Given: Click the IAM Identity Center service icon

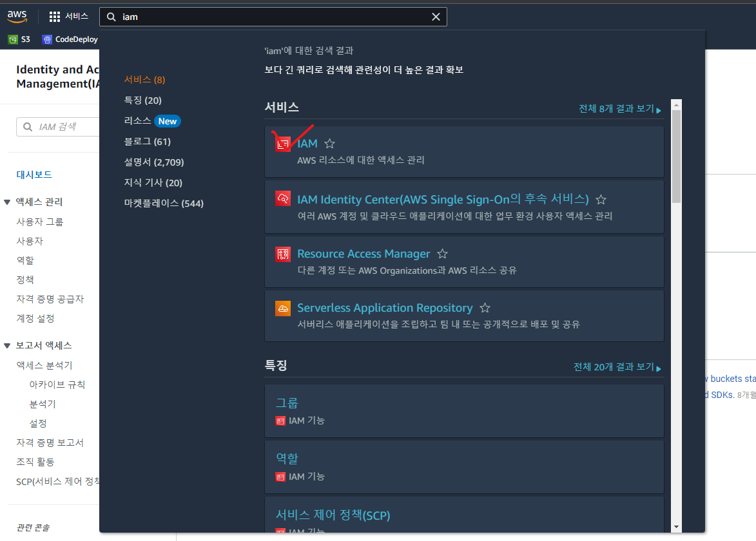Looking at the screenshot, I should [x=283, y=198].
